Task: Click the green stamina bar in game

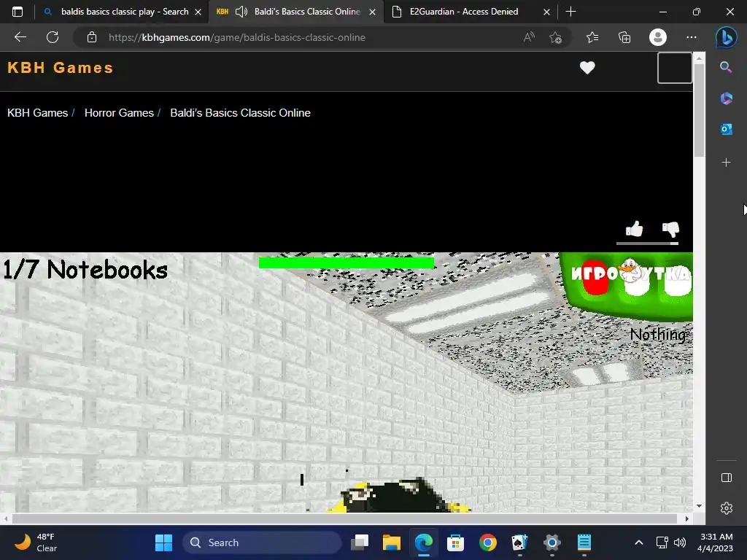Action: click(x=347, y=262)
